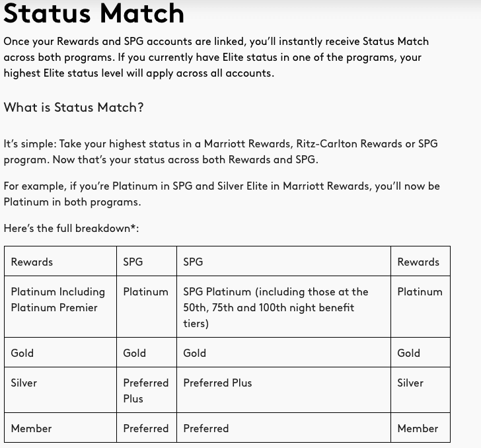Click the 'SPG Platinum (including those...' cell
The height and width of the screenshot is (448, 481).
283,307
